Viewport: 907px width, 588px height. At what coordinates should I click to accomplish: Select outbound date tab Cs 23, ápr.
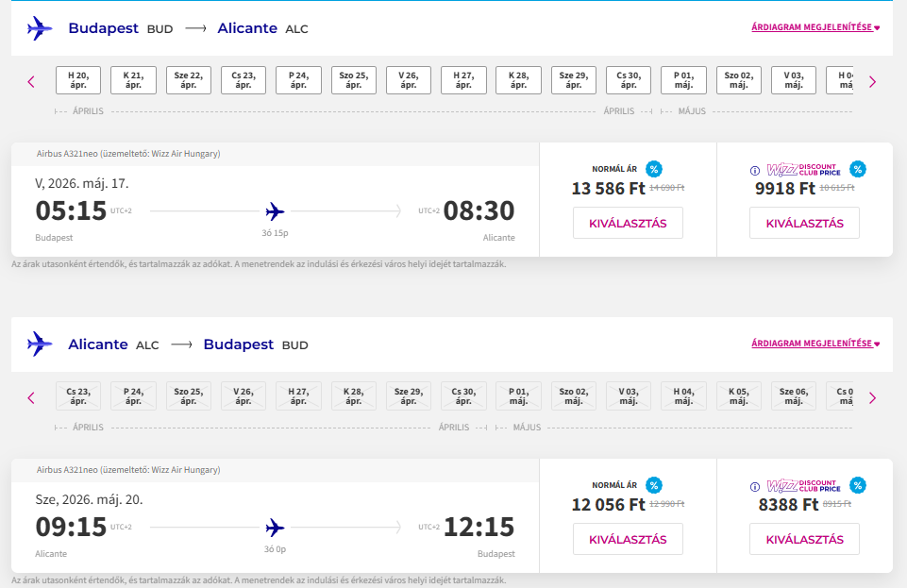coord(244,81)
